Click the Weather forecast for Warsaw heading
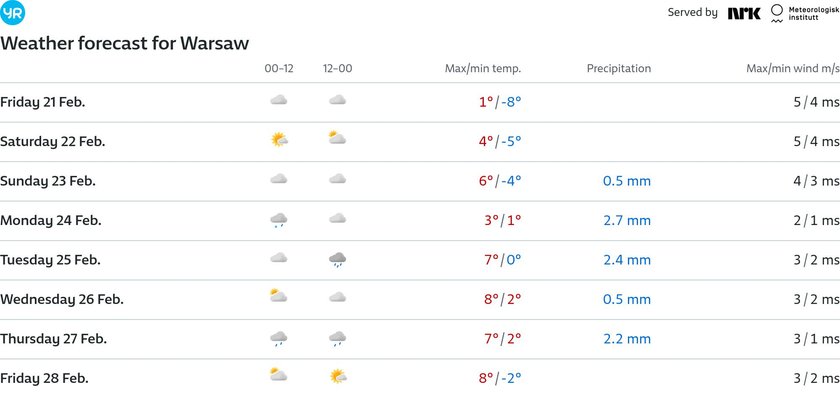Image resolution: width=840 pixels, height=398 pixels. click(x=125, y=43)
